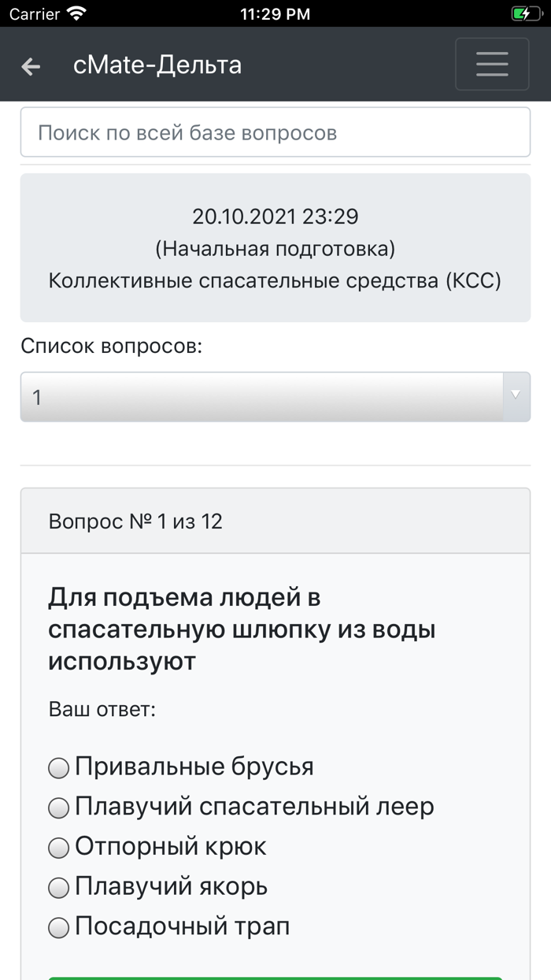The height and width of the screenshot is (980, 551).
Task: Tap the '(Начальная подготовка)' label
Action: coord(275,247)
